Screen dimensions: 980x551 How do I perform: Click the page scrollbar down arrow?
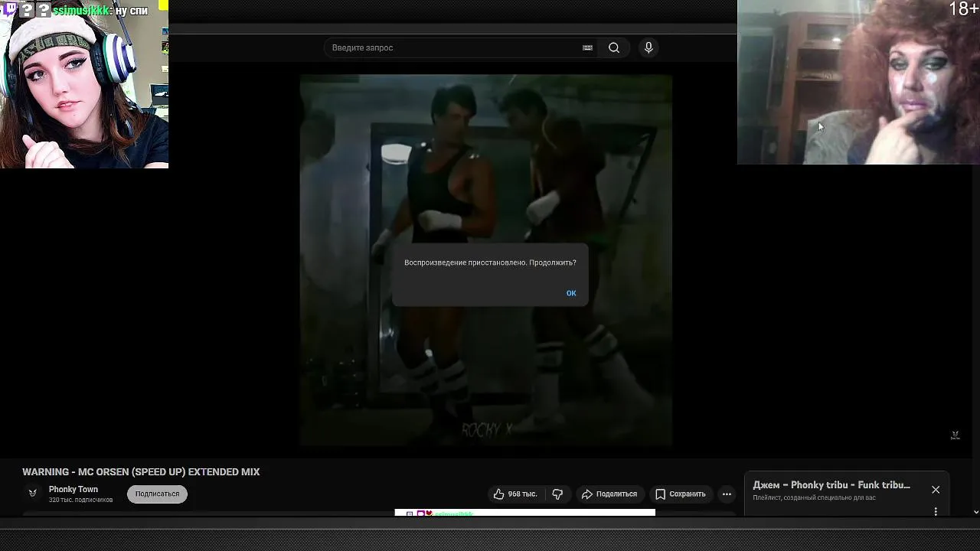click(975, 512)
